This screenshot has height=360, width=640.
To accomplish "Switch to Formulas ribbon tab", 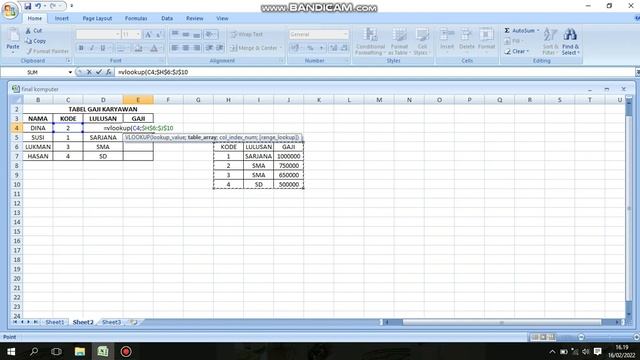I will [136, 18].
